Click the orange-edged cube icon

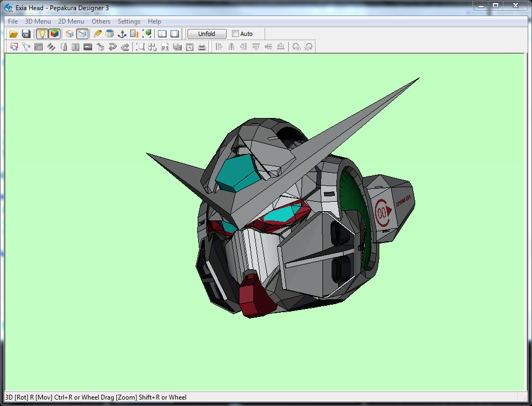tap(70, 34)
